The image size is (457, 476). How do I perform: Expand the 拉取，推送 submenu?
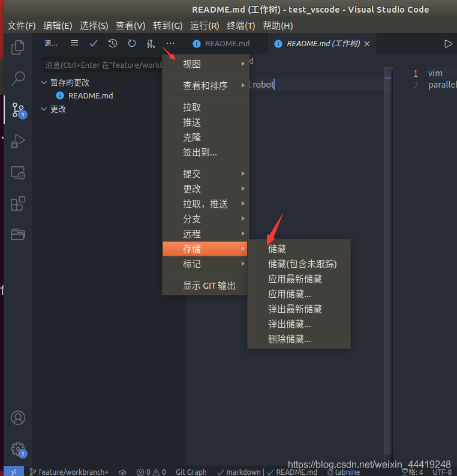pos(206,203)
